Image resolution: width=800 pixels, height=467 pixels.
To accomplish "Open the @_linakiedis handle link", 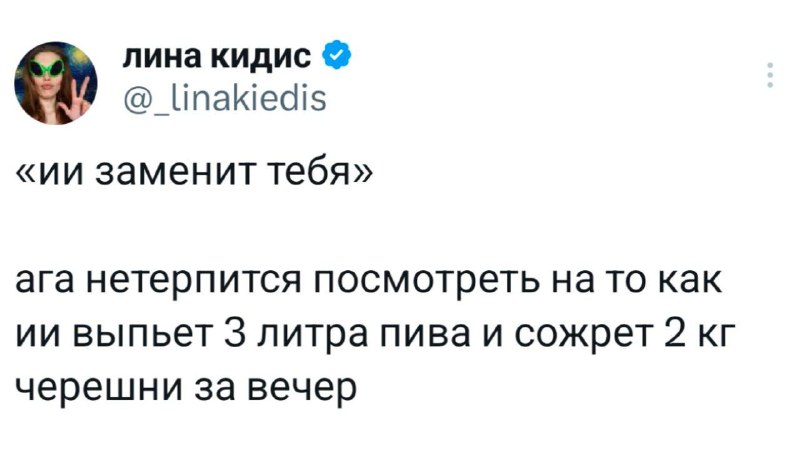I will pyautogui.click(x=225, y=99).
